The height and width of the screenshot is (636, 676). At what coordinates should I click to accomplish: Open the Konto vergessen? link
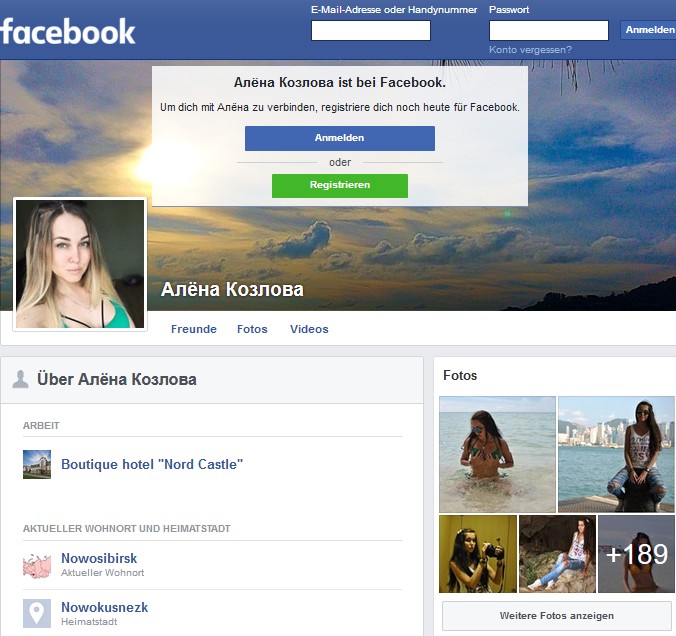[530, 50]
